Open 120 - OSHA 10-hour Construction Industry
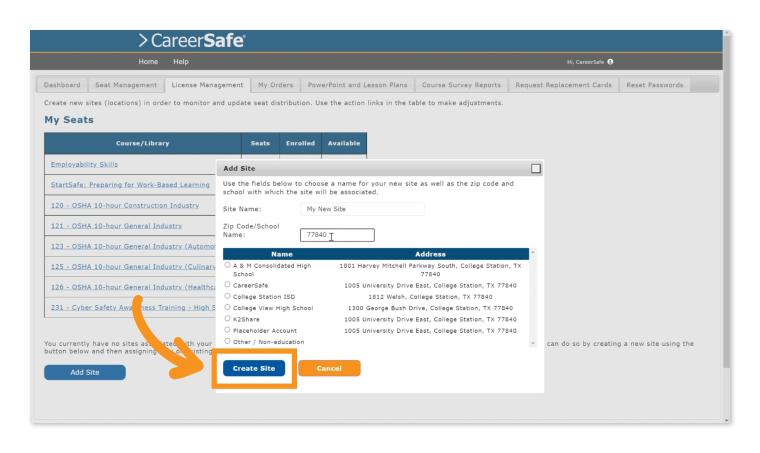The image size is (760, 453). [x=125, y=205]
